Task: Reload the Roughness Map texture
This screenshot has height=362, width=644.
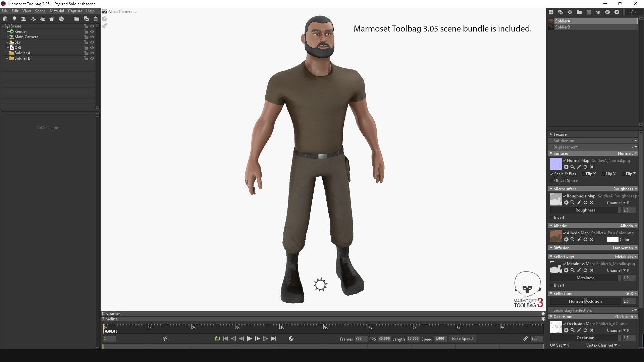Action: pyautogui.click(x=585, y=202)
